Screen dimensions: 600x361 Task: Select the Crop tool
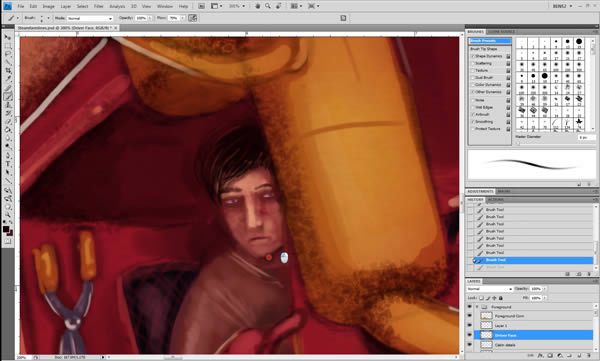pyautogui.click(x=7, y=71)
